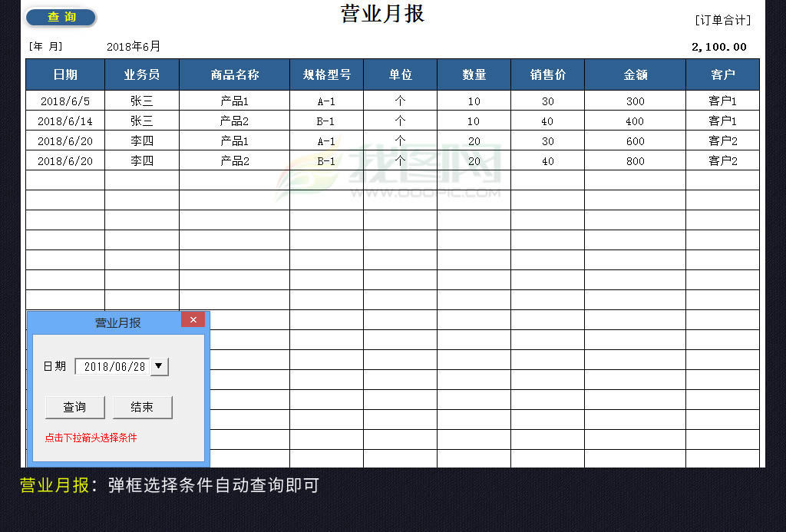Click the order total 2,100.00

(x=718, y=47)
